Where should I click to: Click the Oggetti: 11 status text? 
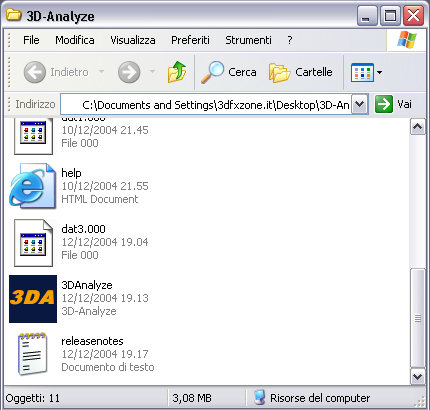(x=33, y=398)
